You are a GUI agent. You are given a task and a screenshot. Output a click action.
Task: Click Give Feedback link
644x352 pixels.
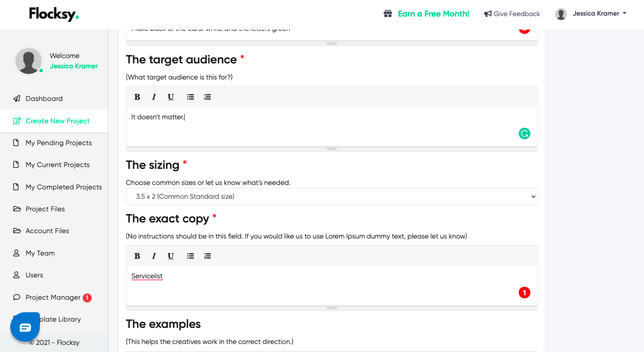coord(512,14)
